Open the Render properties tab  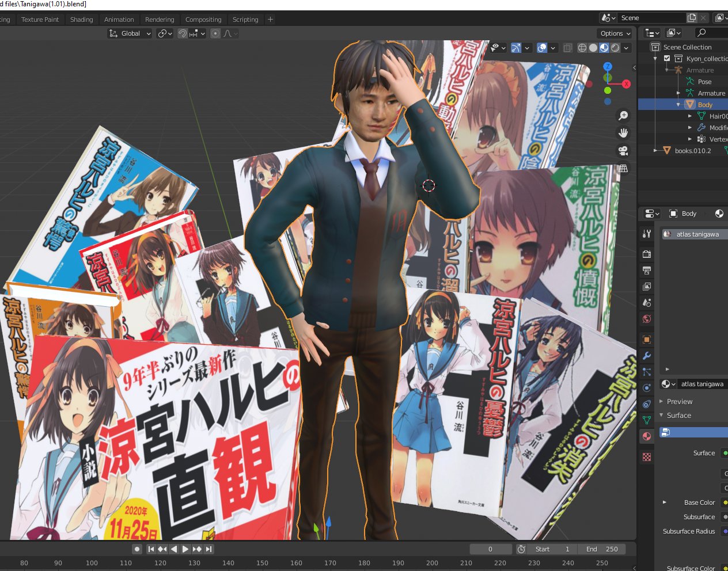(x=647, y=254)
